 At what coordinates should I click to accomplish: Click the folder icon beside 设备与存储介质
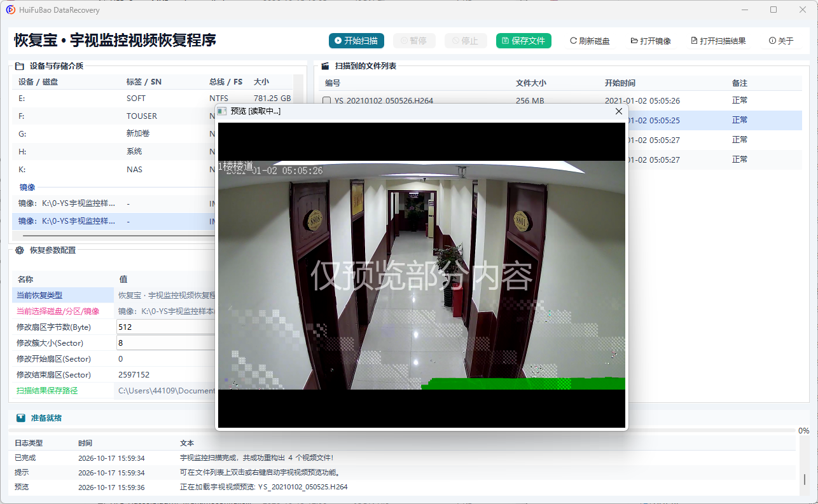20,65
